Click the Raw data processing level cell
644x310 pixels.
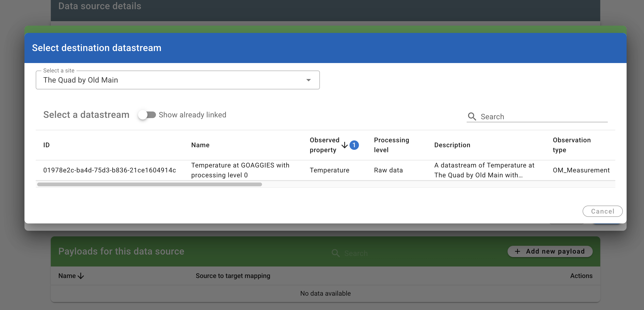click(388, 170)
